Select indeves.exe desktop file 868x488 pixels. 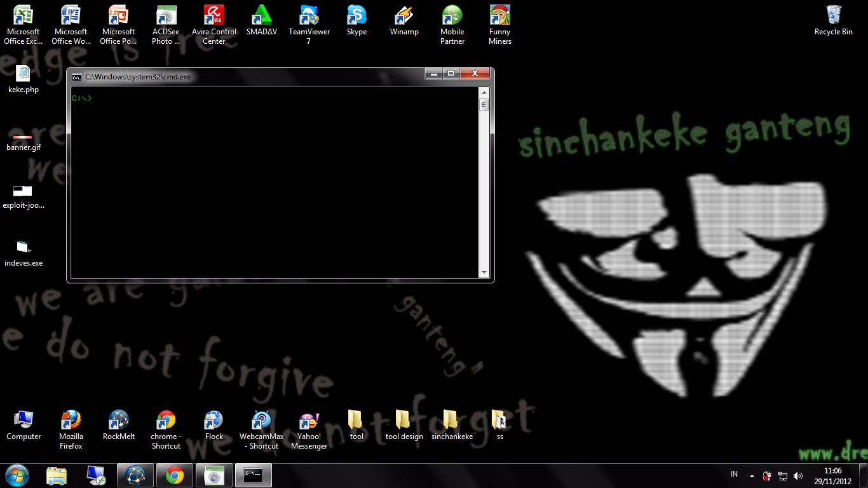click(x=24, y=254)
